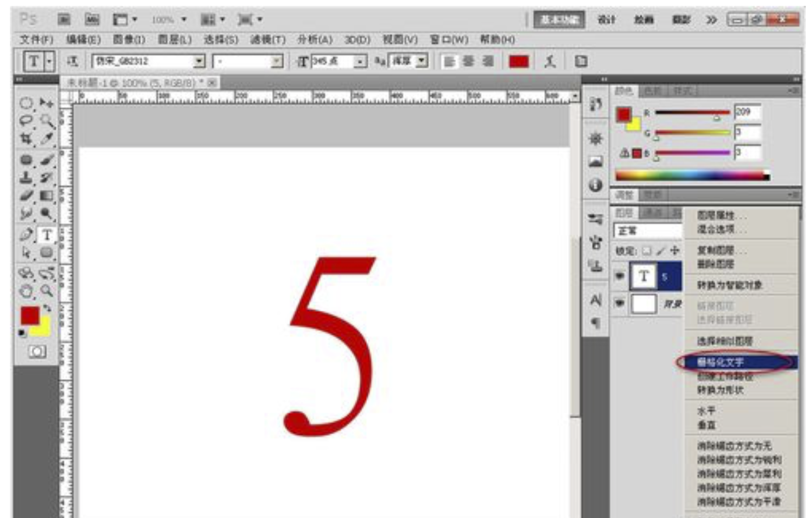Open the Paragraph panel icon in dock
Image resolution: width=812 pixels, height=518 pixels.
[x=595, y=322]
